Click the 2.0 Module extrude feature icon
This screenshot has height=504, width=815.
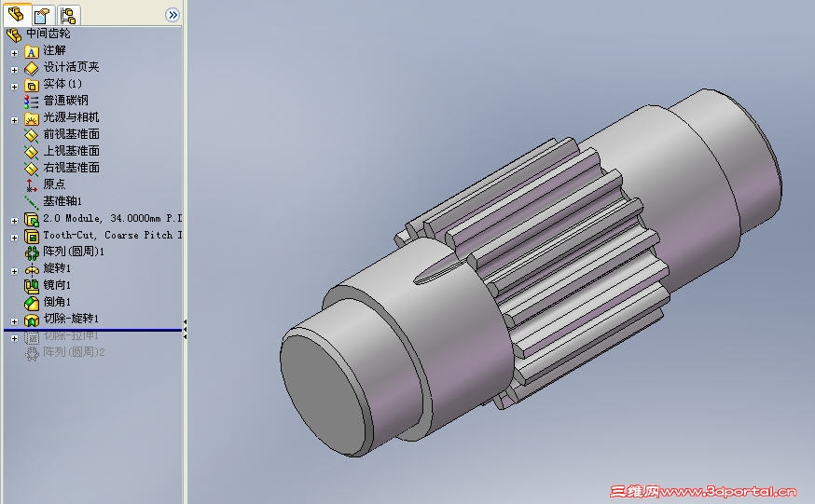click(x=31, y=220)
